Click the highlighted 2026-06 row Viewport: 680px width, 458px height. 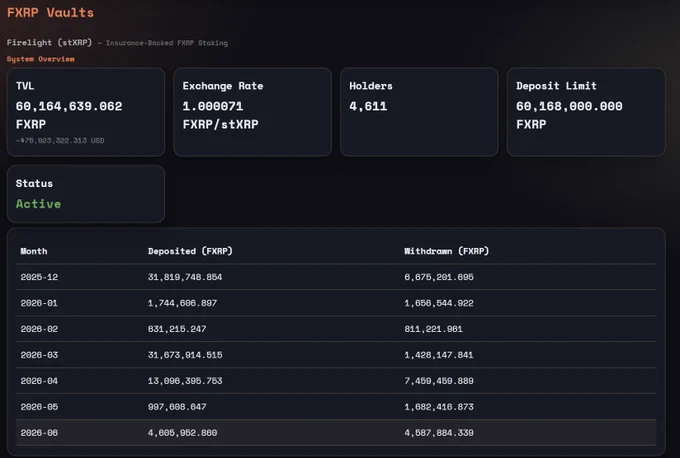pyautogui.click(x=336, y=433)
